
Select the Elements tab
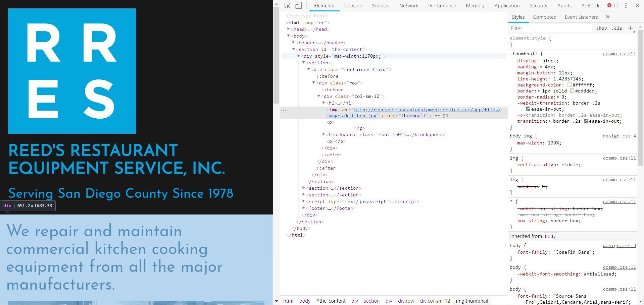tap(324, 6)
